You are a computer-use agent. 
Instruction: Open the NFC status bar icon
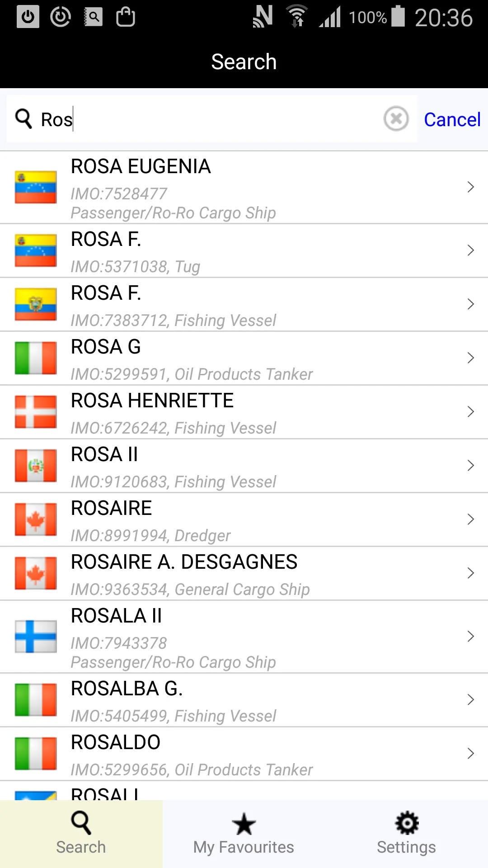[263, 17]
